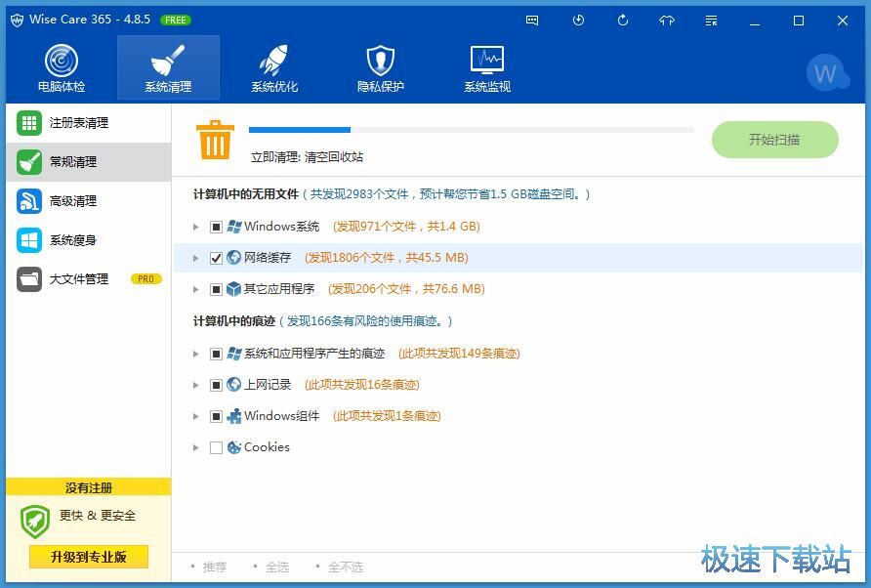Open the 隐私保护 shield icon
This screenshot has width=871, height=588.
tap(381, 60)
